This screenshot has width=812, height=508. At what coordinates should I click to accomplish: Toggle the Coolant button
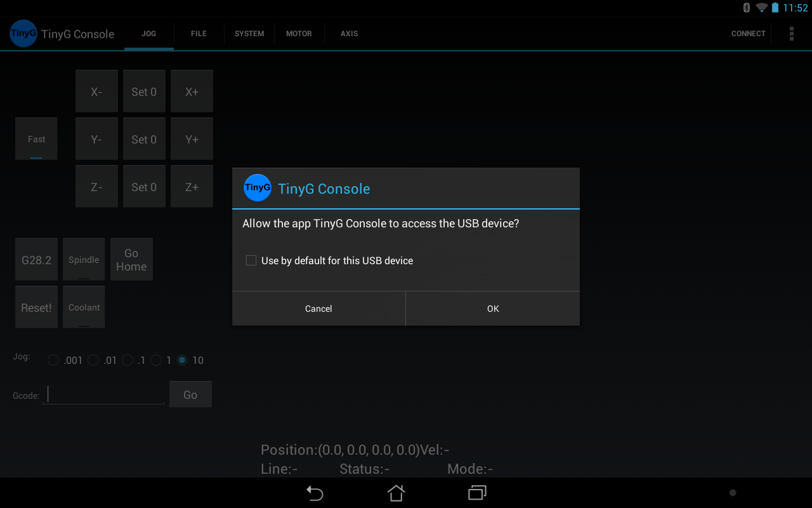84,307
